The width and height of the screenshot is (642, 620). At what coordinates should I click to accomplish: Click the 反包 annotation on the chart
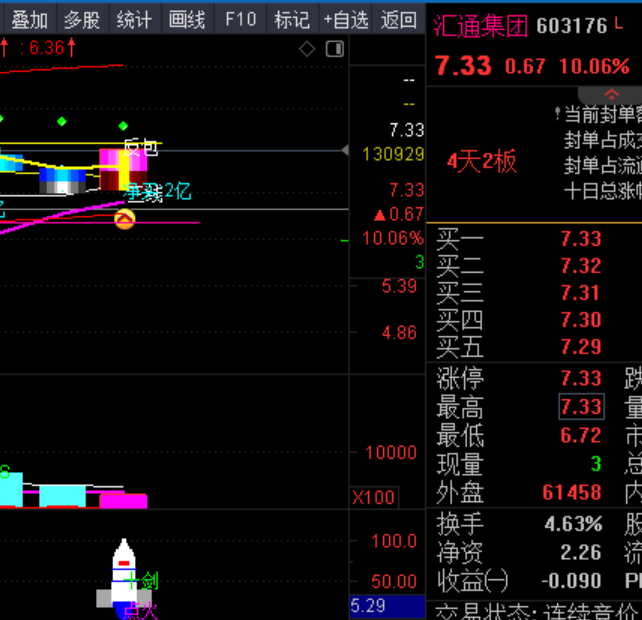click(140, 147)
